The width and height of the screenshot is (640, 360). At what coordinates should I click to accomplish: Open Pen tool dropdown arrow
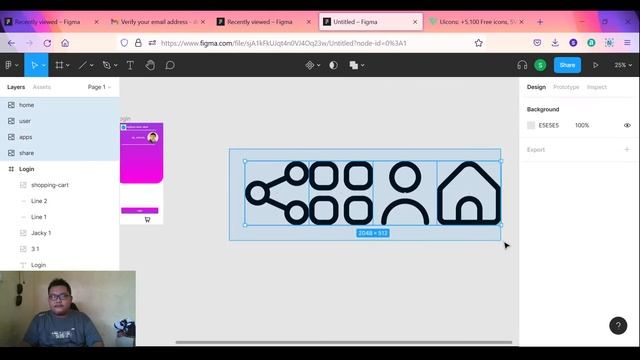pyautogui.click(x=116, y=65)
